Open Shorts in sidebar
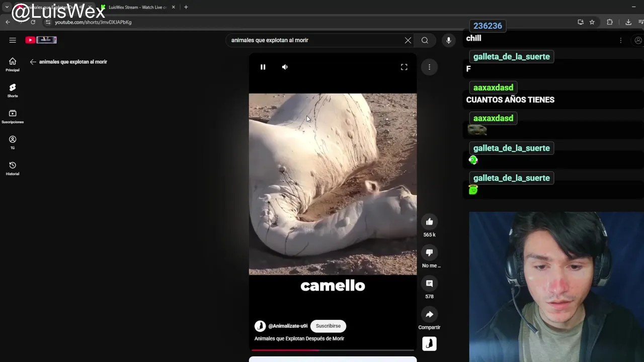644x362 pixels. pos(13,90)
